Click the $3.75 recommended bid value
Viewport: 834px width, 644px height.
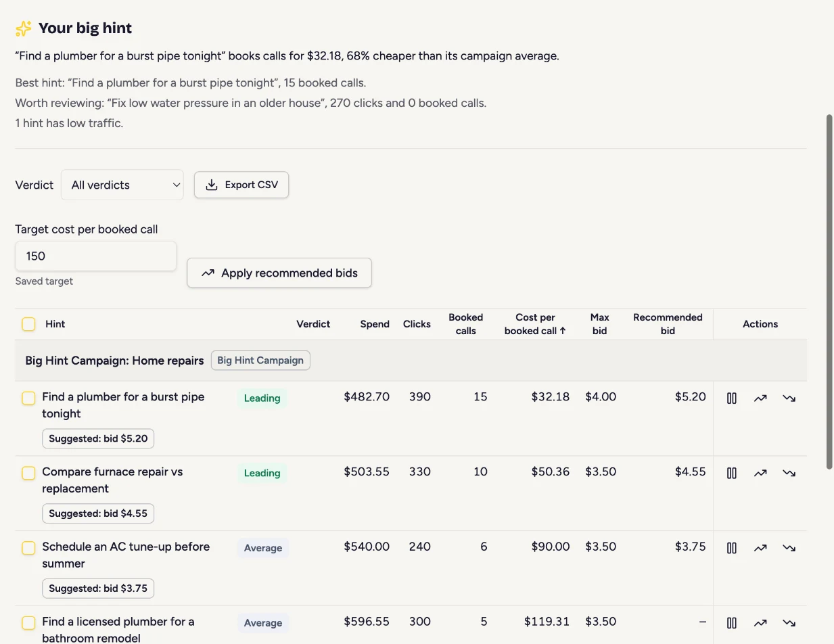[690, 547]
